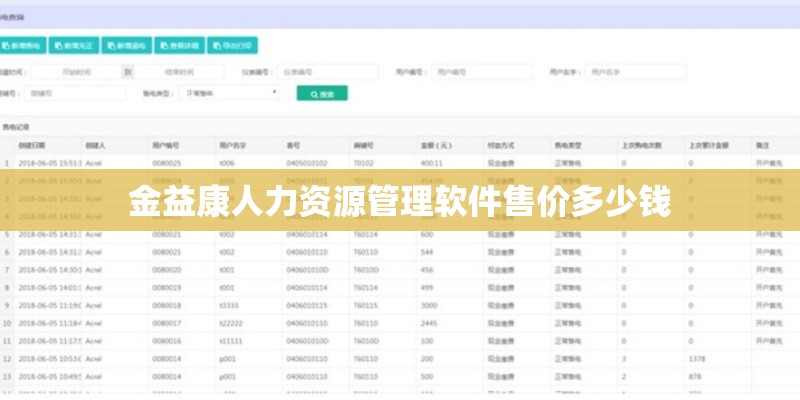This screenshot has height=400, width=800.
Task: Click row number 12 in the table
Action: 7,359
